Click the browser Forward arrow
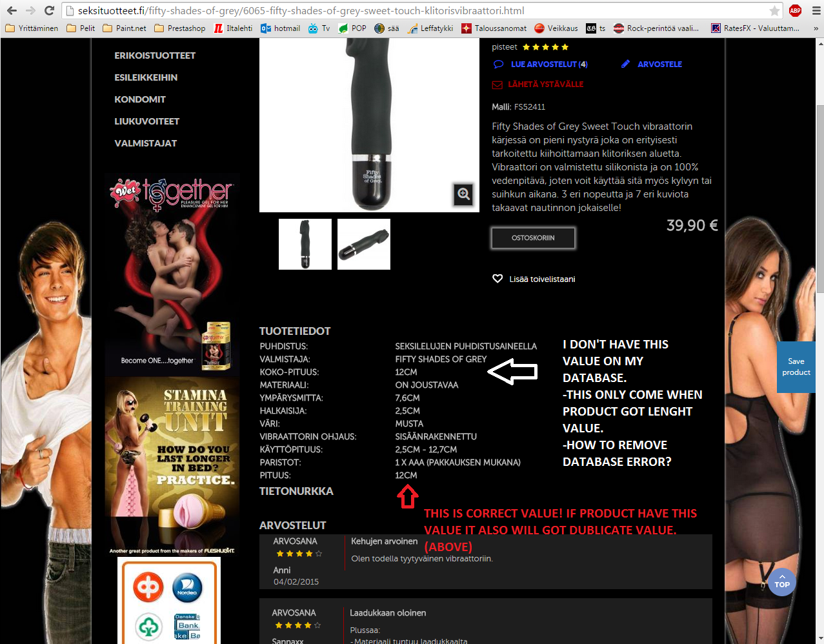Image resolution: width=824 pixels, height=644 pixels. coord(30,10)
